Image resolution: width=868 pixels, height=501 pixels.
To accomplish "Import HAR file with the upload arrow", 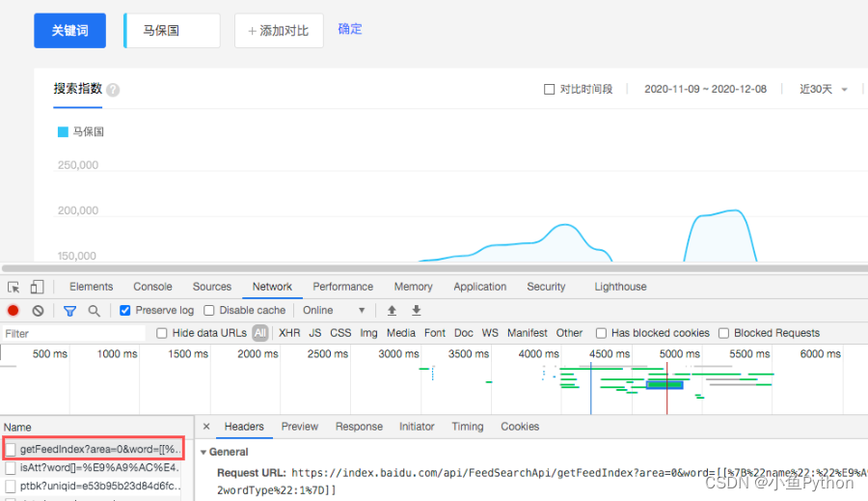I will (392, 311).
